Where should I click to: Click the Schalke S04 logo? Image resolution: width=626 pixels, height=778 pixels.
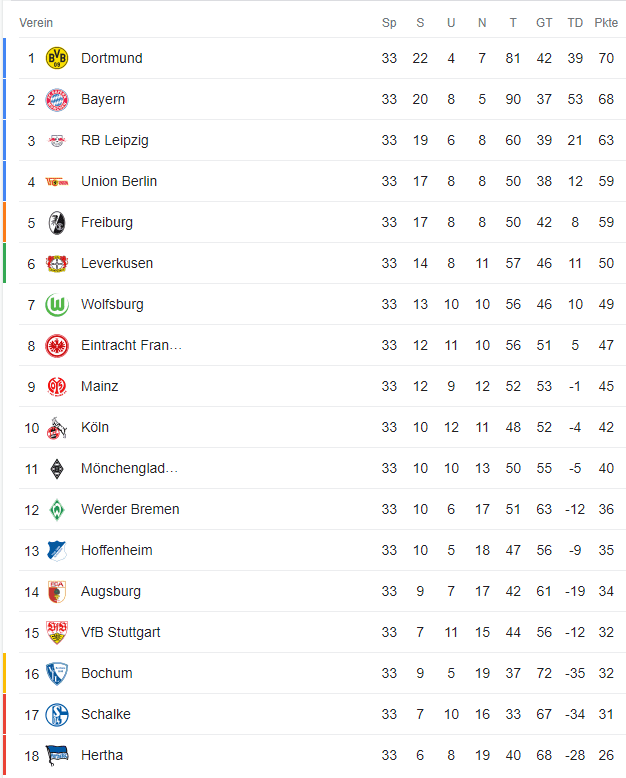coord(57,715)
